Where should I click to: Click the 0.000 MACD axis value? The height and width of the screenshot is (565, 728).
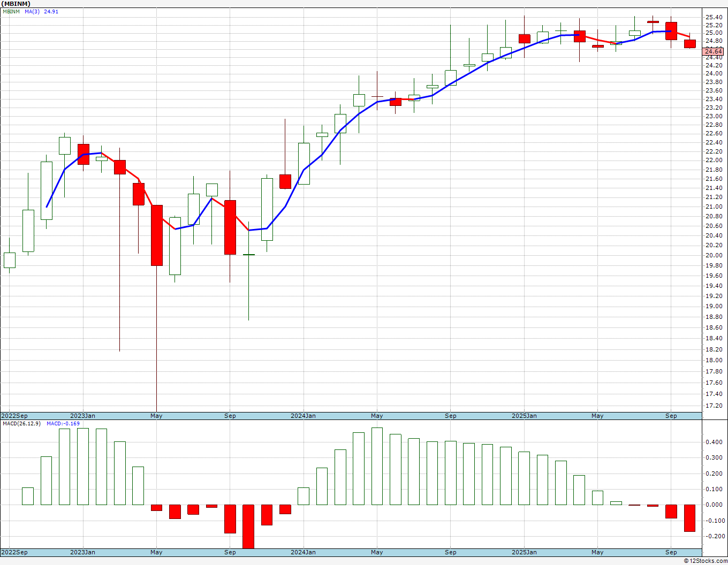point(714,505)
